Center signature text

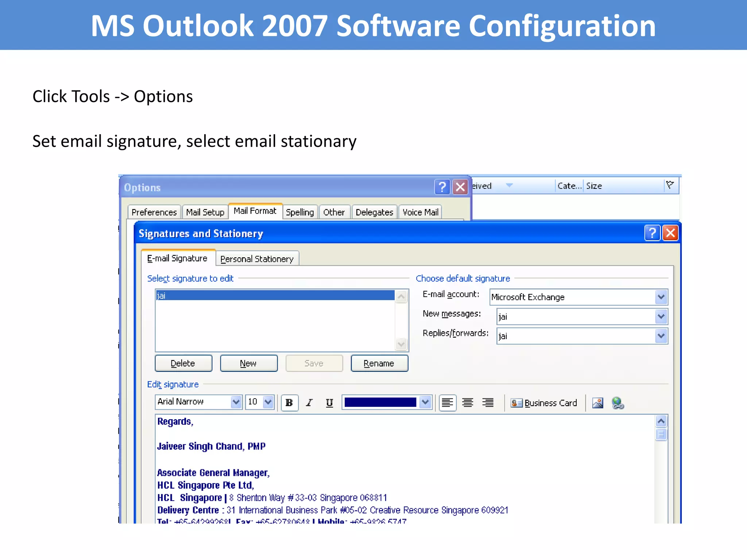pos(468,403)
